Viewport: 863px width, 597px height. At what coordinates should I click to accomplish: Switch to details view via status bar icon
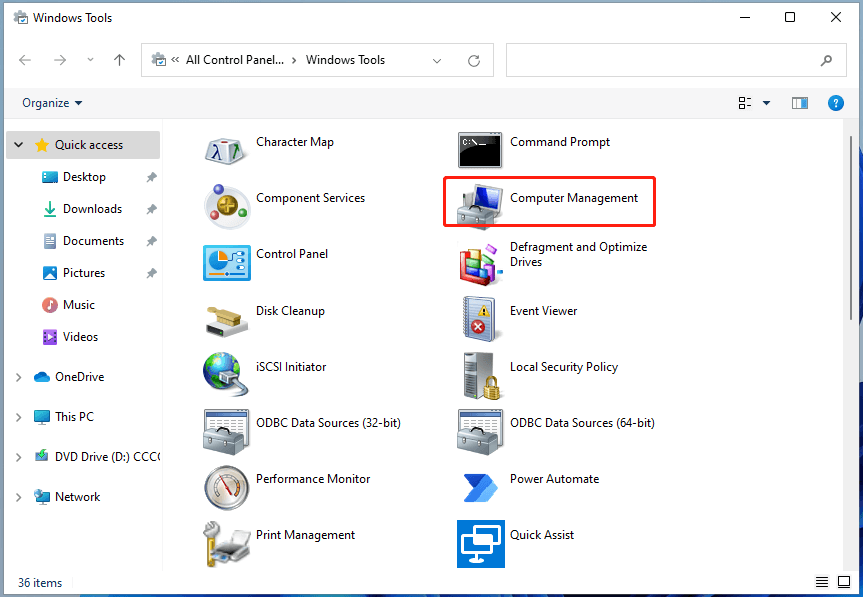[x=821, y=581]
